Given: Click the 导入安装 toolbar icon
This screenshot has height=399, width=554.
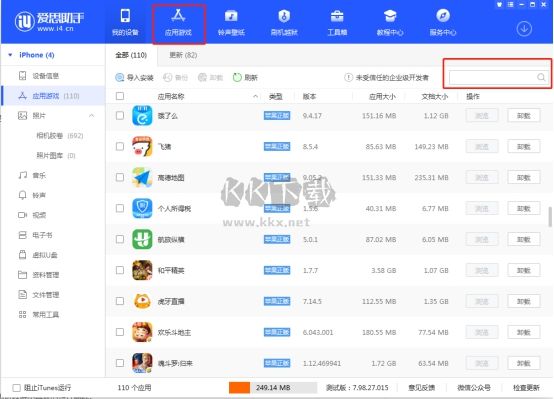Looking at the screenshot, I should [x=120, y=77].
